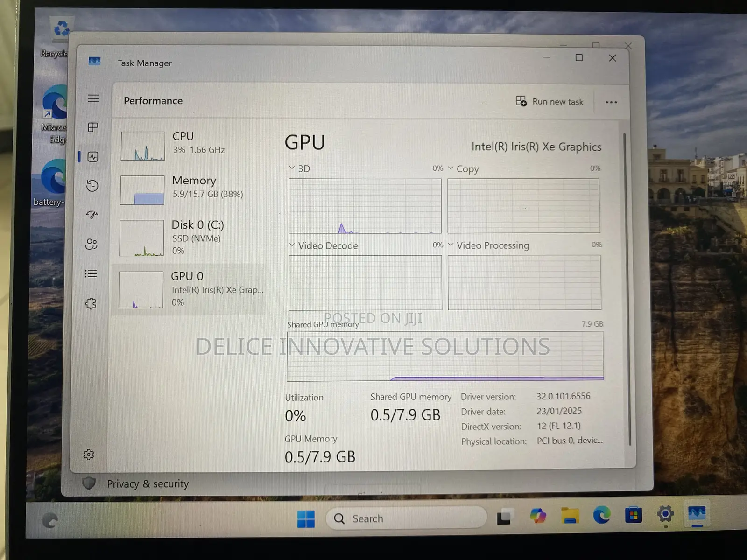This screenshot has width=747, height=560.
Task: Open the Services puzzle icon in sidebar
Action: point(91,304)
